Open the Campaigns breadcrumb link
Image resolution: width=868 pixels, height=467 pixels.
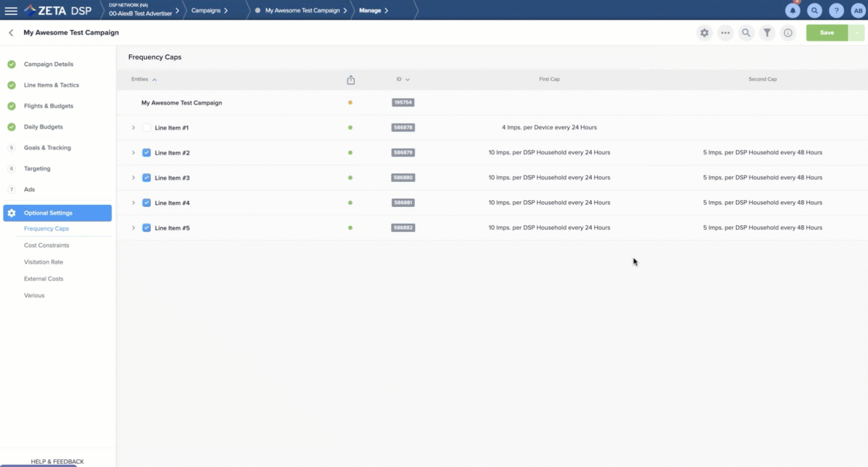click(206, 11)
